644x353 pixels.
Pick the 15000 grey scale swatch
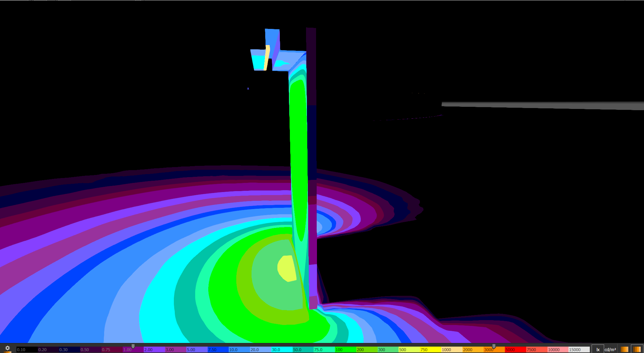[579, 350]
